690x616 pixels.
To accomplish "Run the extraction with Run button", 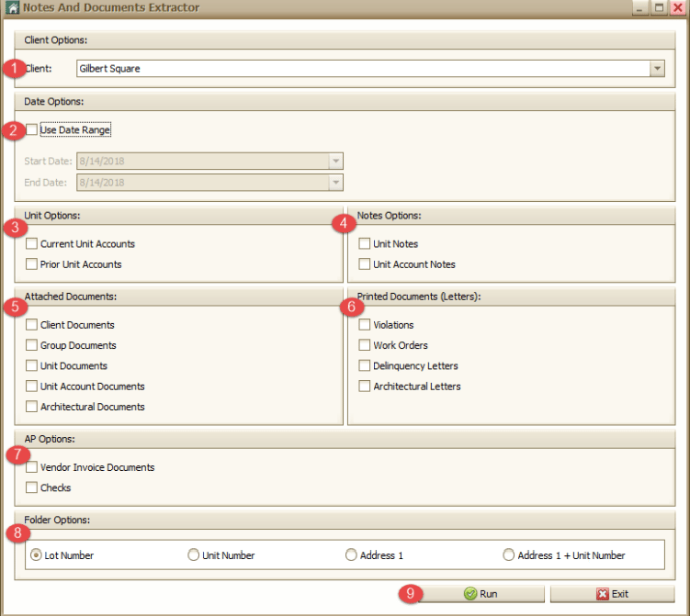I will (481, 594).
